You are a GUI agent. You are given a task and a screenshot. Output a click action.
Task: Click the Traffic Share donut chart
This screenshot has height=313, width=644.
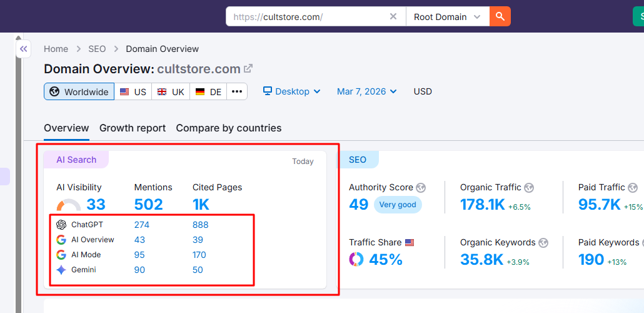tap(356, 259)
